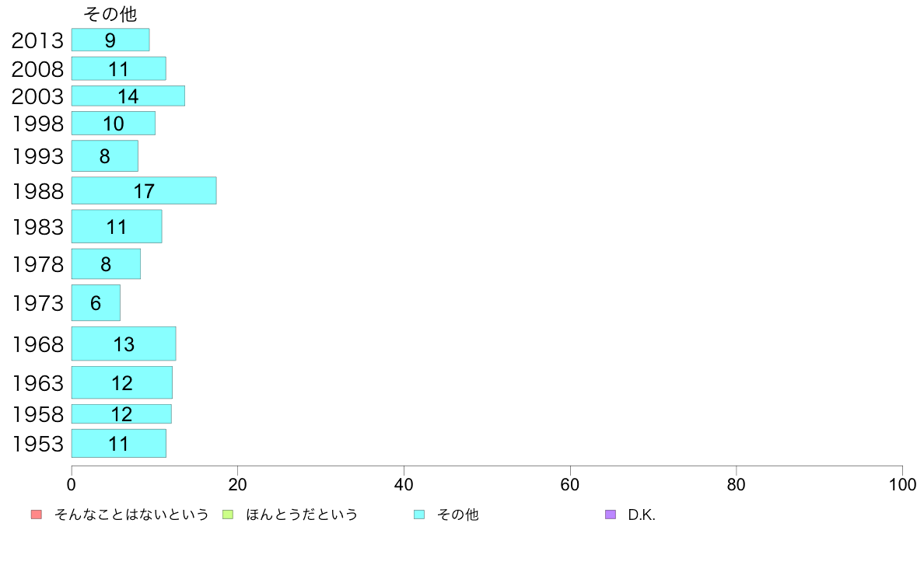Click the 1973 bar showing 6
Screen dimensions: 924x572
tap(96, 302)
